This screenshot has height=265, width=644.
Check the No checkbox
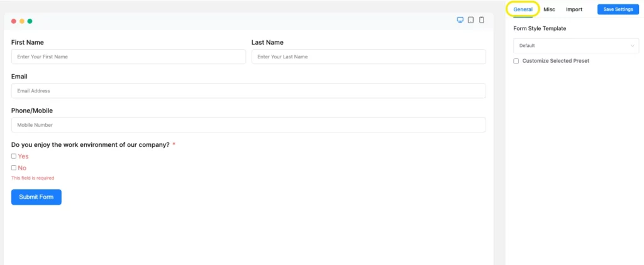[14, 168]
